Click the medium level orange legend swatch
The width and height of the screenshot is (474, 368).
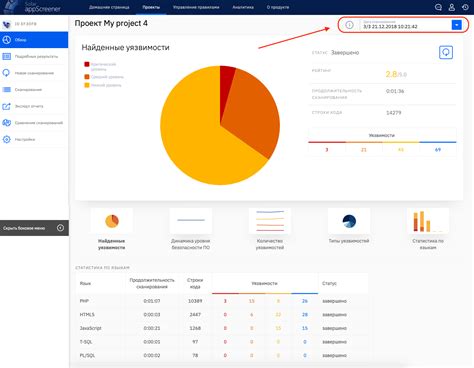[x=87, y=77]
